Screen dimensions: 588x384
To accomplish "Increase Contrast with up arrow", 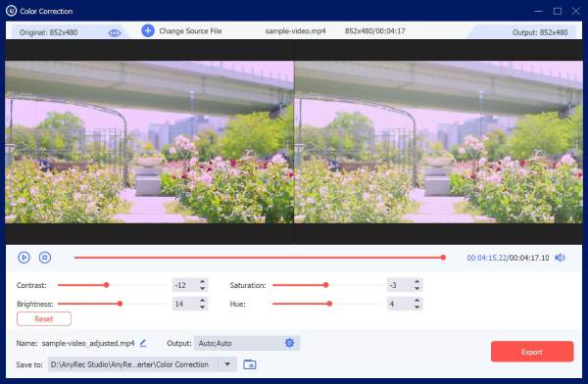I will (x=203, y=281).
